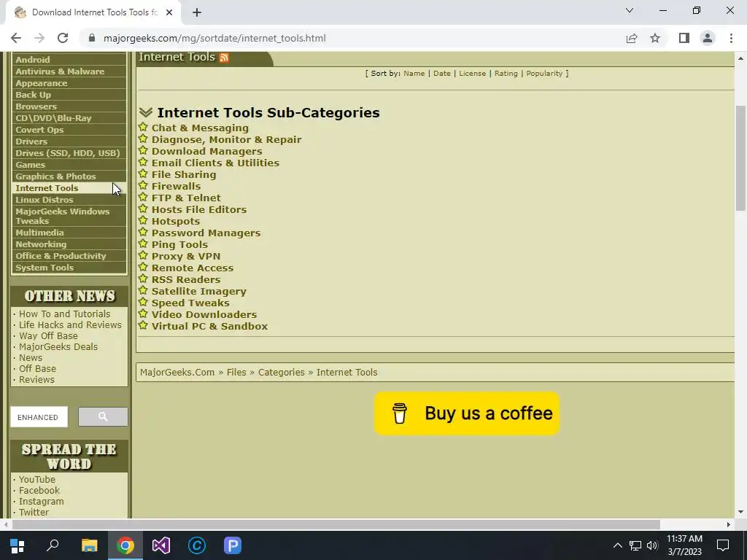Show hidden system tray icons
The image size is (747, 560).
pyautogui.click(x=617, y=545)
